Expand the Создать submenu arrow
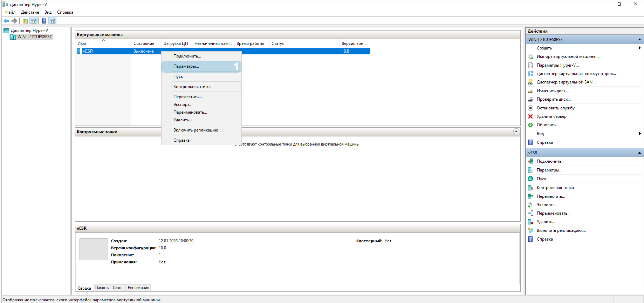 pyautogui.click(x=640, y=48)
